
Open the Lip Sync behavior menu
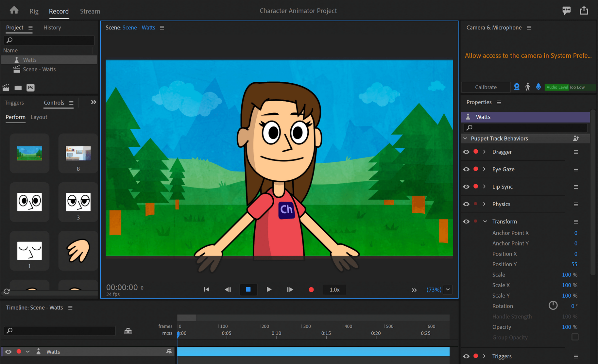576,187
